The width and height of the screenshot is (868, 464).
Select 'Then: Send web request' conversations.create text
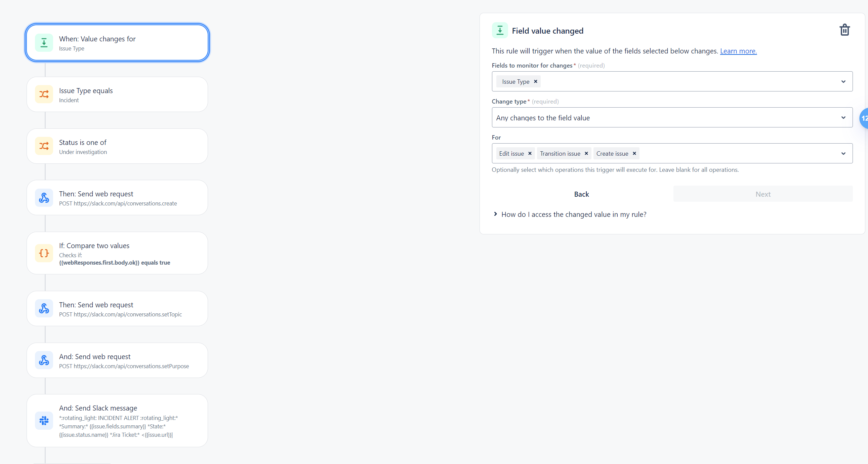96,194
